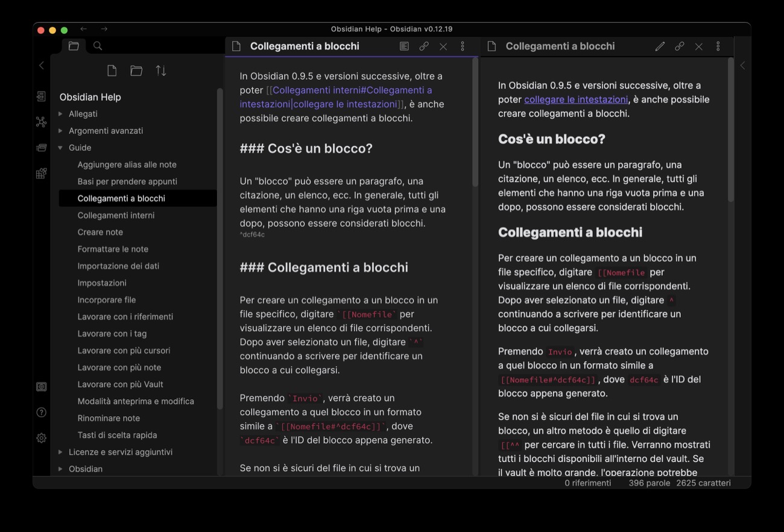
Task: Follow the collegare le intestazioni link in the preview
Action: pos(576,100)
